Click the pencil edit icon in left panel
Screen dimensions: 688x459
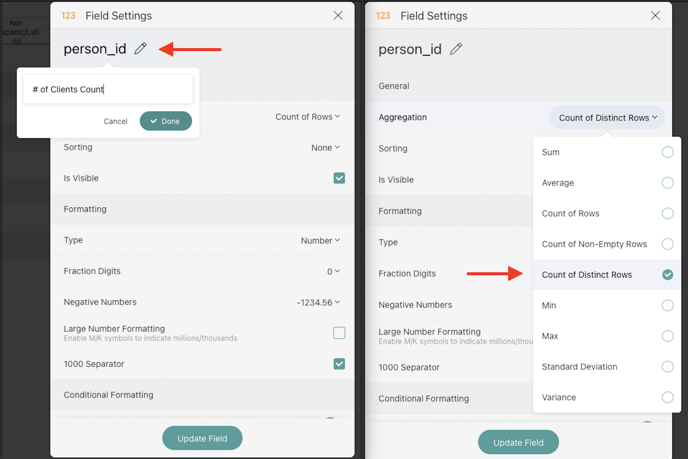point(141,49)
